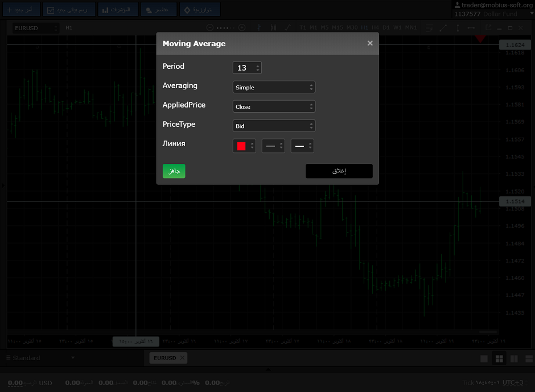Select the M1 timeframe
This screenshot has width=535, height=392.
313,28
